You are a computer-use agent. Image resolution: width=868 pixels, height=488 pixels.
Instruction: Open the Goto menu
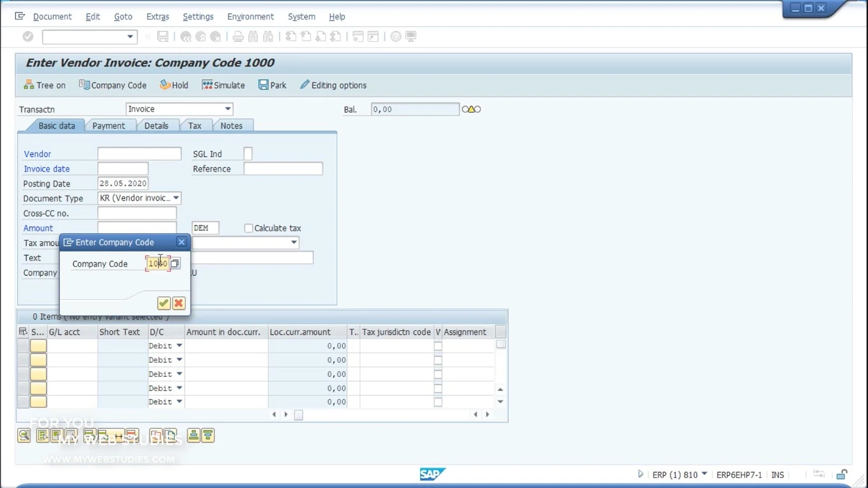[123, 17]
